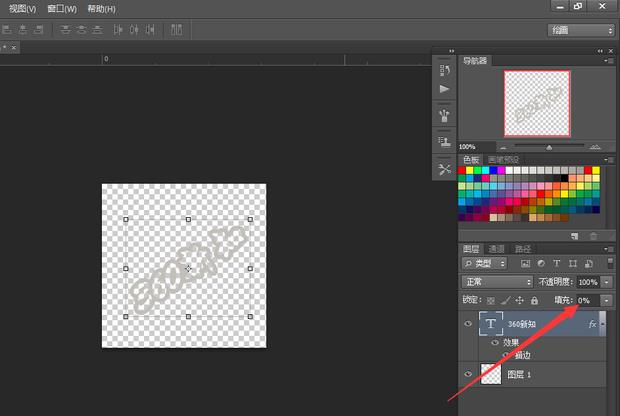Screen dimensions: 620x416
Task: Toggle visibility of 描边 stroke effect
Action: click(506, 355)
